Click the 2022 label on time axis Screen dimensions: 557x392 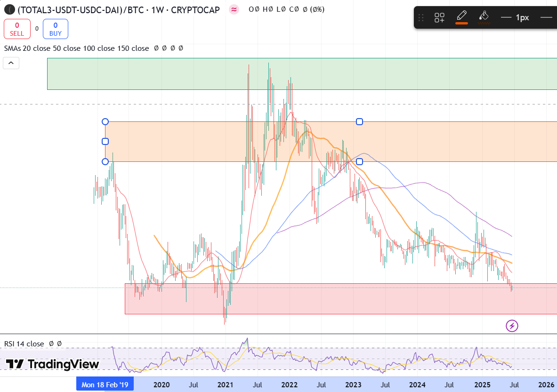(289, 385)
